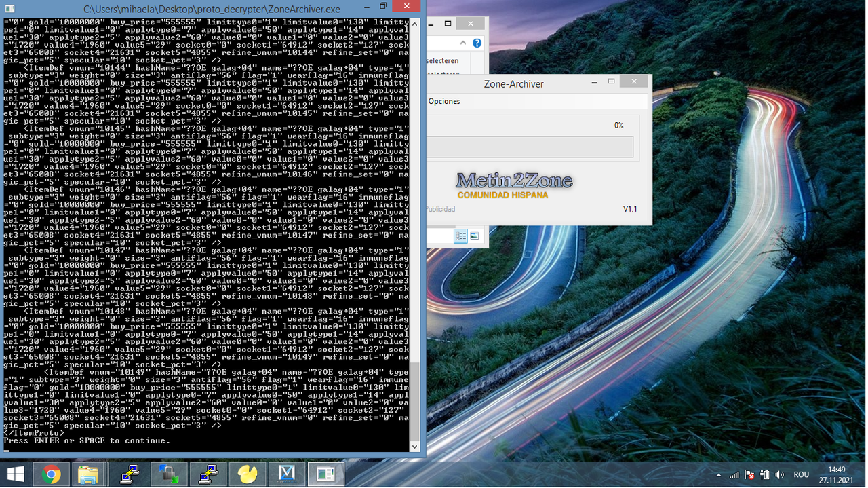
Task: Click the "0%" progress label
Action: [618, 126]
